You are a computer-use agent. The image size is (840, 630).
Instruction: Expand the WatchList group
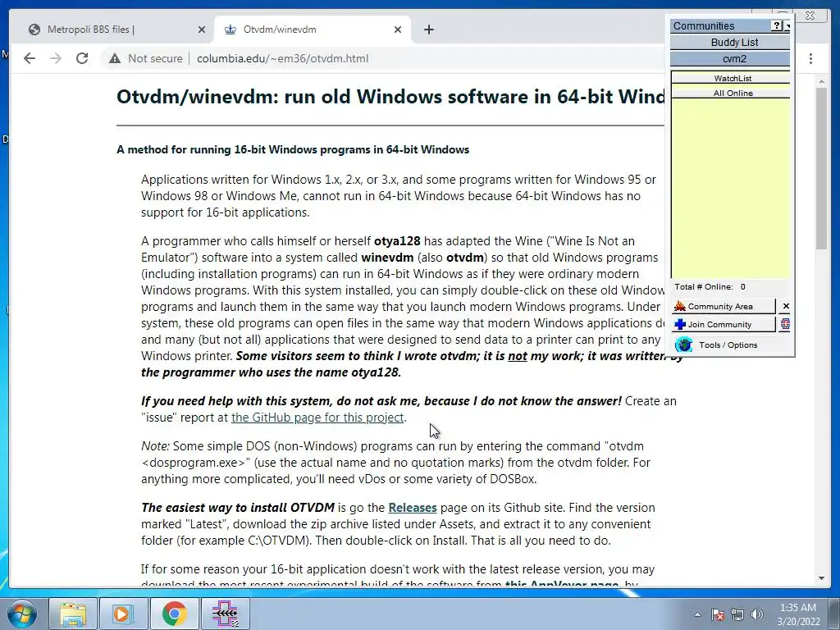point(731,78)
